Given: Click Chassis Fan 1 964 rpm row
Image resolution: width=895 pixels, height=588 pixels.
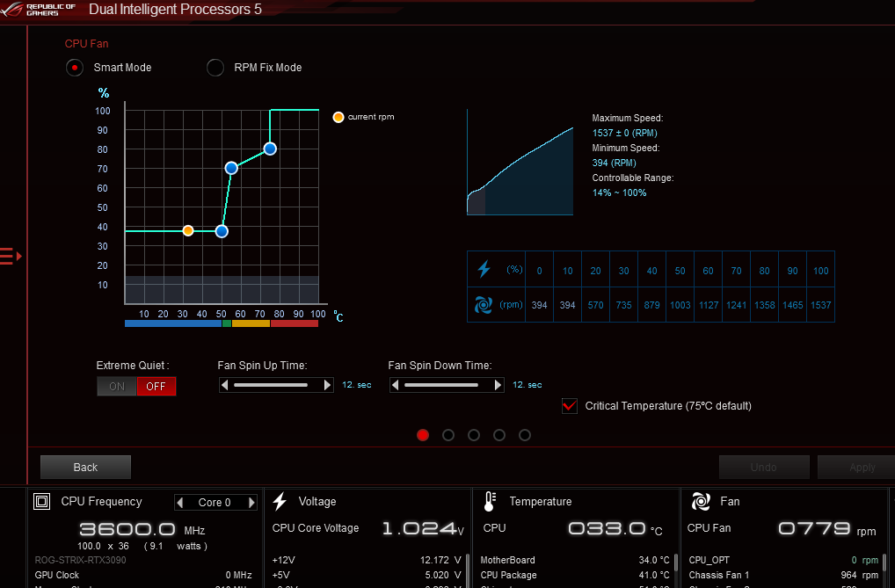Looking at the screenshot, I should pyautogui.click(x=783, y=575).
